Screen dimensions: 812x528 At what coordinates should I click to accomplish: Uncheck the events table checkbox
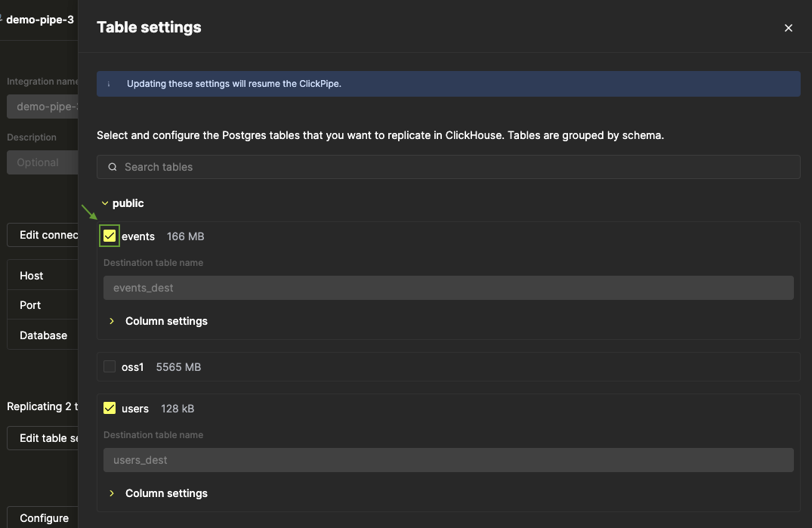110,236
